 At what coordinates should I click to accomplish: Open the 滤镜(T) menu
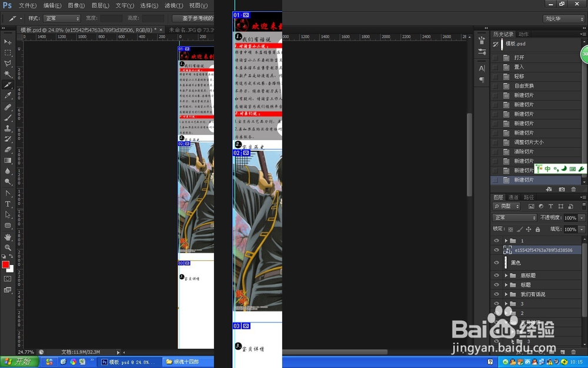click(x=173, y=6)
